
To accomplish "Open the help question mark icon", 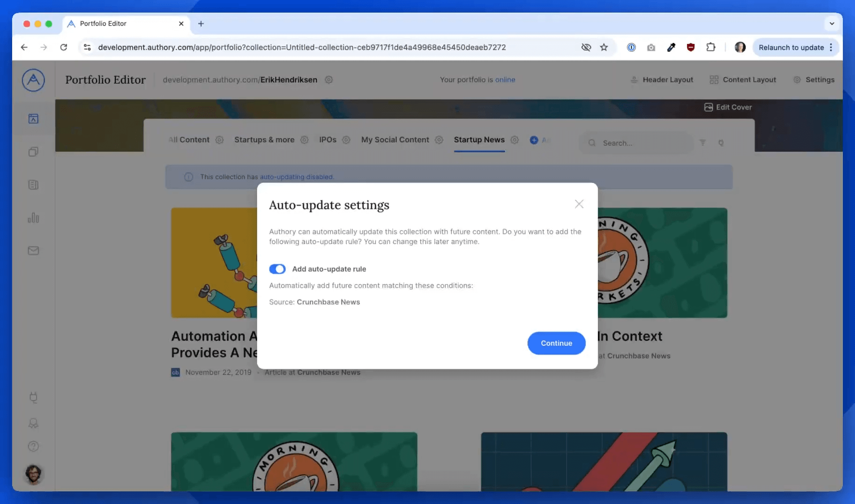I will coord(33,446).
